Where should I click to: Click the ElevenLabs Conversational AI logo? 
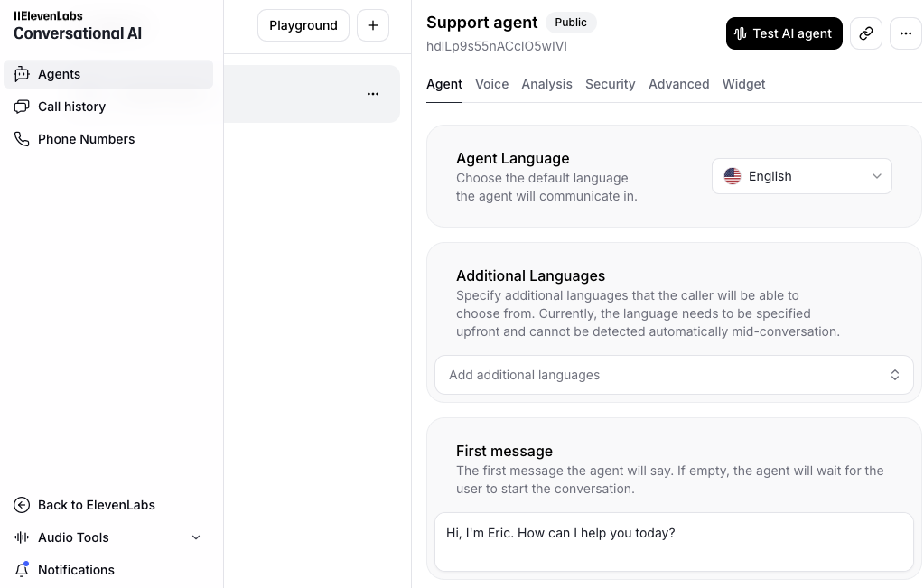pyautogui.click(x=78, y=26)
